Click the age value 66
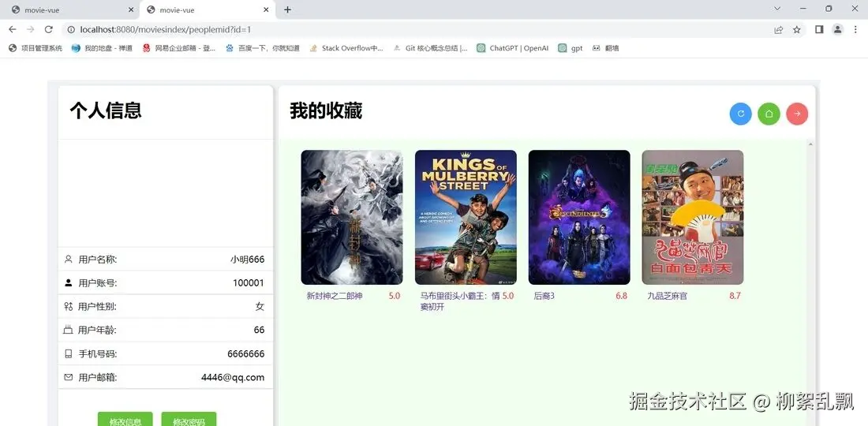 [259, 331]
